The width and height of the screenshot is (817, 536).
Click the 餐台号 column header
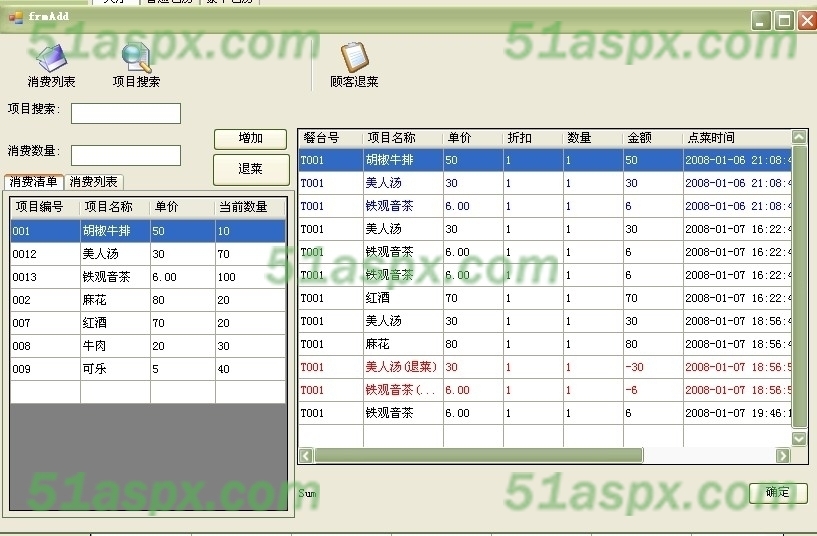pyautogui.click(x=331, y=138)
